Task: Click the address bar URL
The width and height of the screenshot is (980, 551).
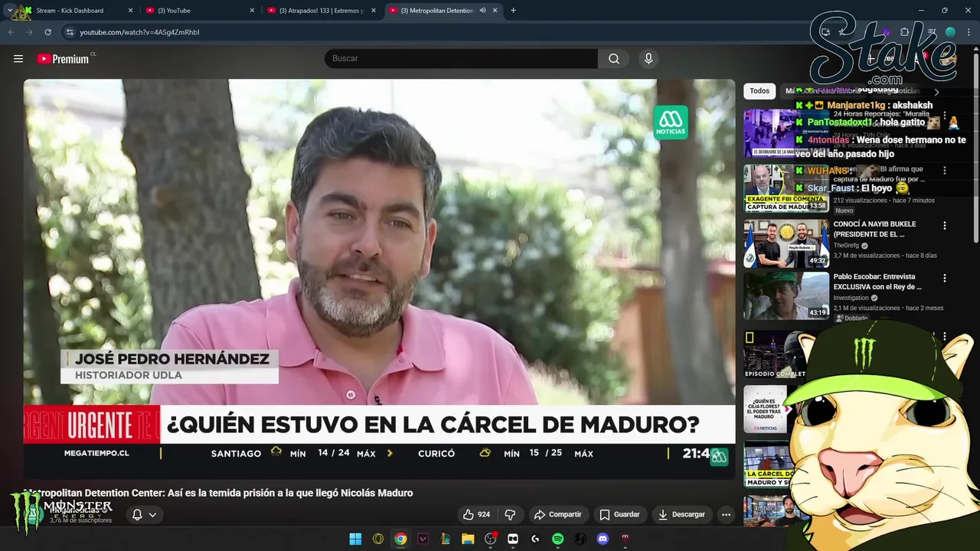Action: point(139,32)
